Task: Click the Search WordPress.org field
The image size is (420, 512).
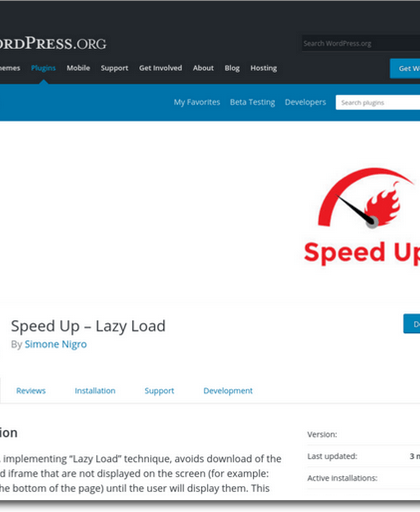Action: tap(361, 43)
